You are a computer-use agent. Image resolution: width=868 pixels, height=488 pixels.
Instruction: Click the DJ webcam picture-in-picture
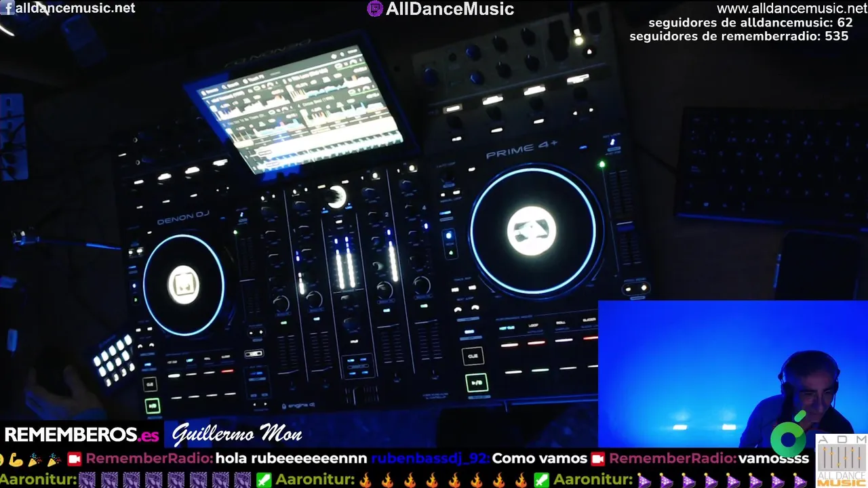(x=733, y=373)
